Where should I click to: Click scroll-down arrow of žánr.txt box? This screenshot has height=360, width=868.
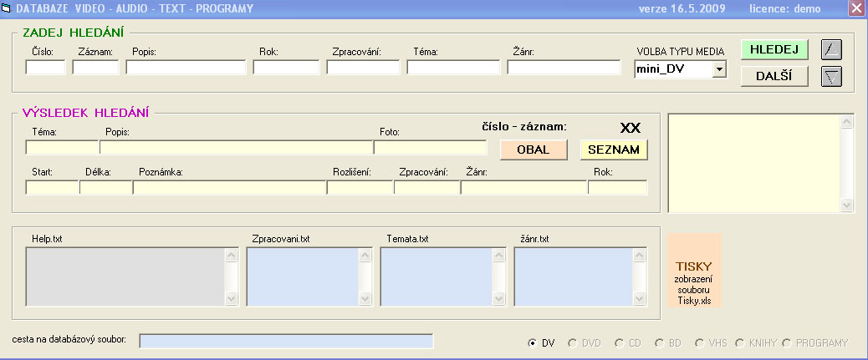point(640,299)
